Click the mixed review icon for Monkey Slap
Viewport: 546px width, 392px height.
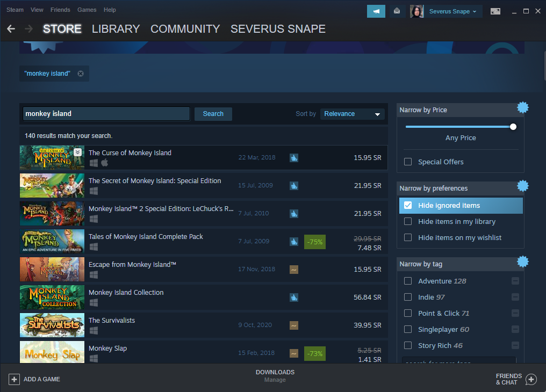tap(294, 353)
